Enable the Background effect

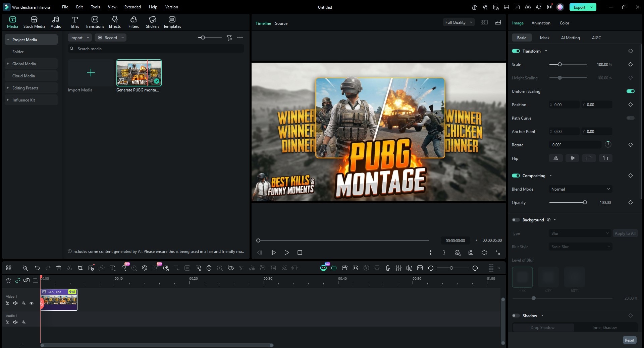[x=516, y=220]
